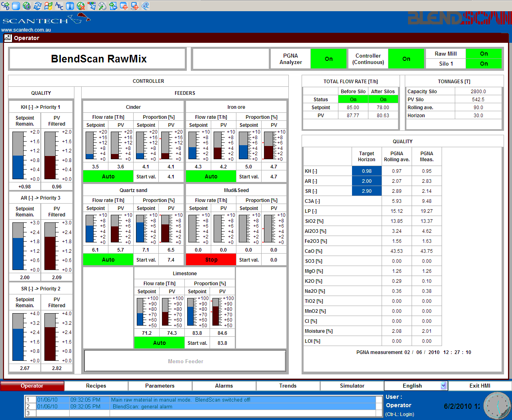The width and height of the screenshot is (512, 420).
Task: Click the Operator panel title icon
Action: tap(8, 38)
